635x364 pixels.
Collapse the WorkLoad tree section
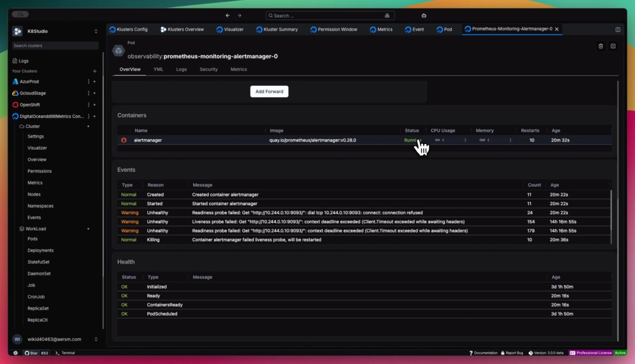click(88, 229)
